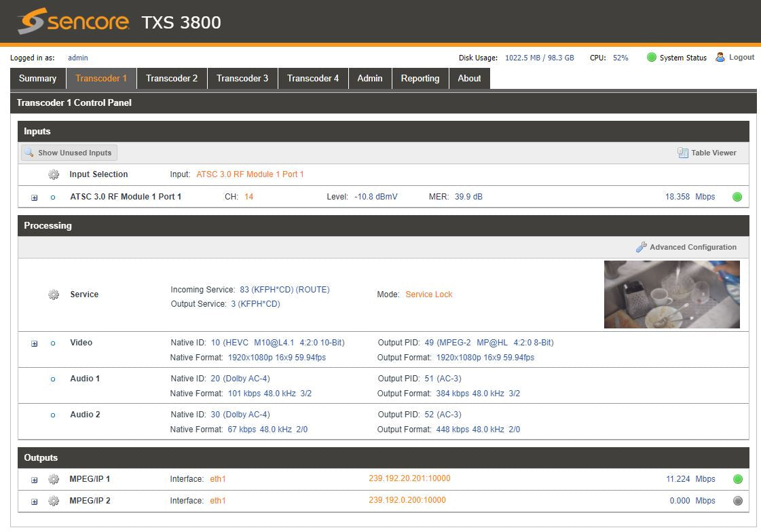Screen dimensions: 761x532
Task: Open the System Status link
Action: (683, 58)
